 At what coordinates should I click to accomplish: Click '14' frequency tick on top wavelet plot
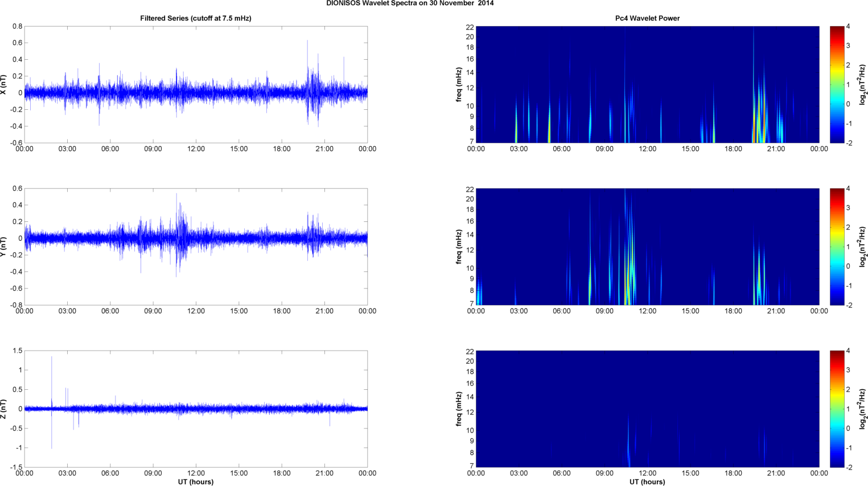pyautogui.click(x=470, y=73)
